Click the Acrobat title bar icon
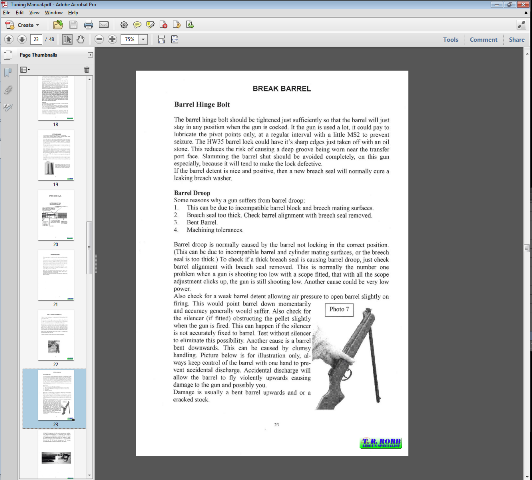532x480 pixels. (4, 4)
